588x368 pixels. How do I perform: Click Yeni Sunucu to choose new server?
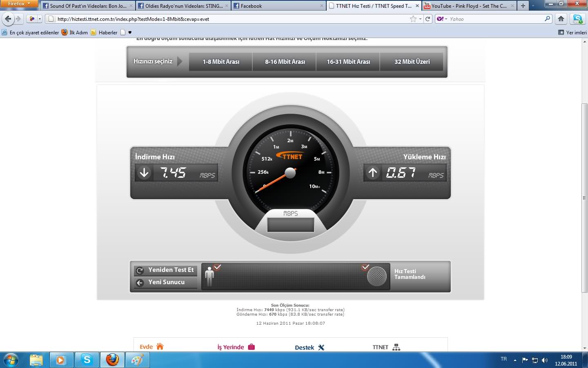[165, 283]
